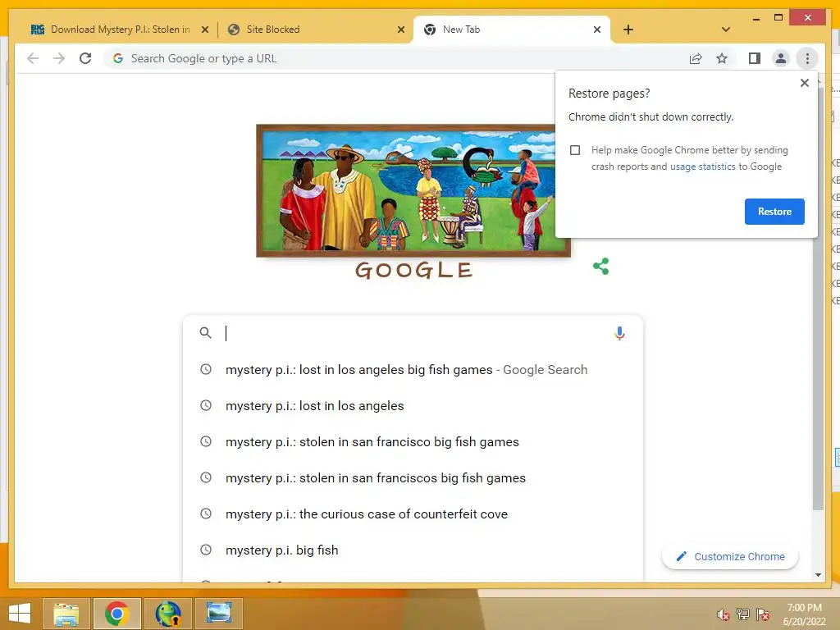This screenshot has height=630, width=840.
Task: Click the page vertical scrollbar
Action: coord(818,300)
